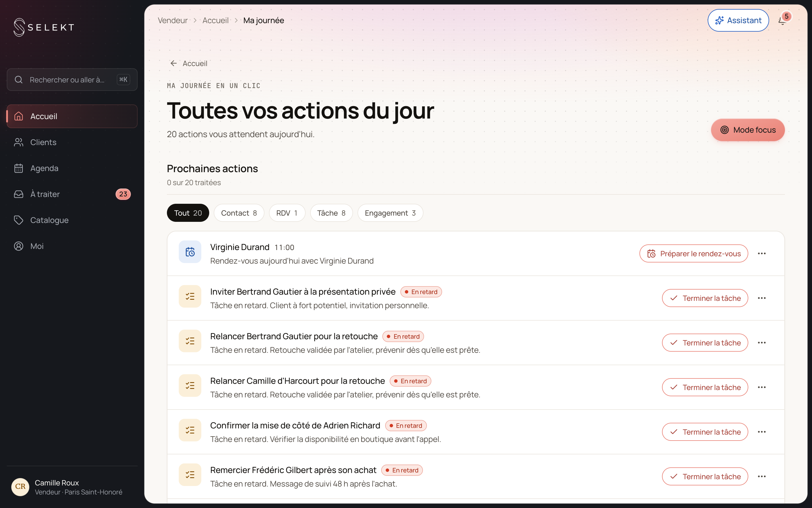Select the Tout 20 filter
This screenshot has width=812, height=508.
(x=188, y=213)
